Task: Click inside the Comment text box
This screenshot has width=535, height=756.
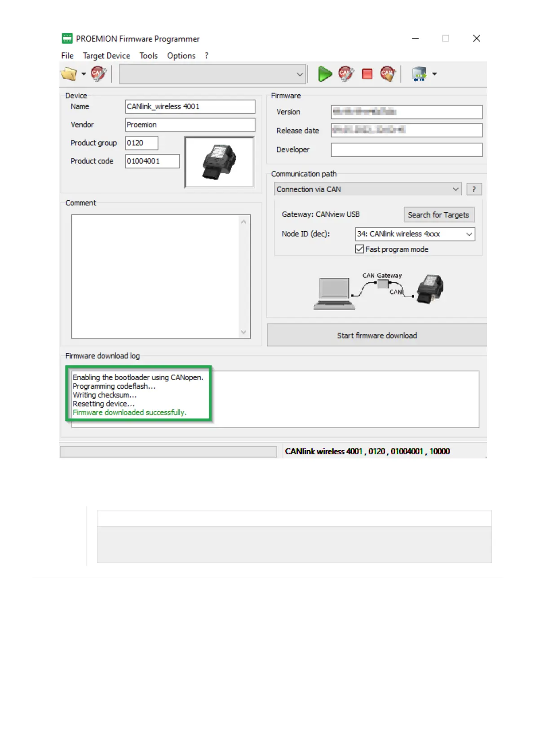Action: click(x=155, y=277)
